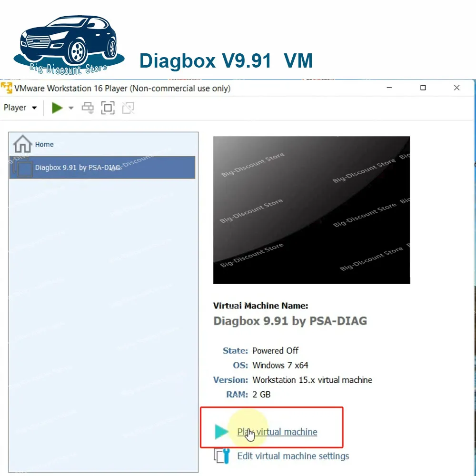Click the Big-Discount Store car logo
This screenshot has height=476, width=476.
pyautogui.click(x=69, y=45)
